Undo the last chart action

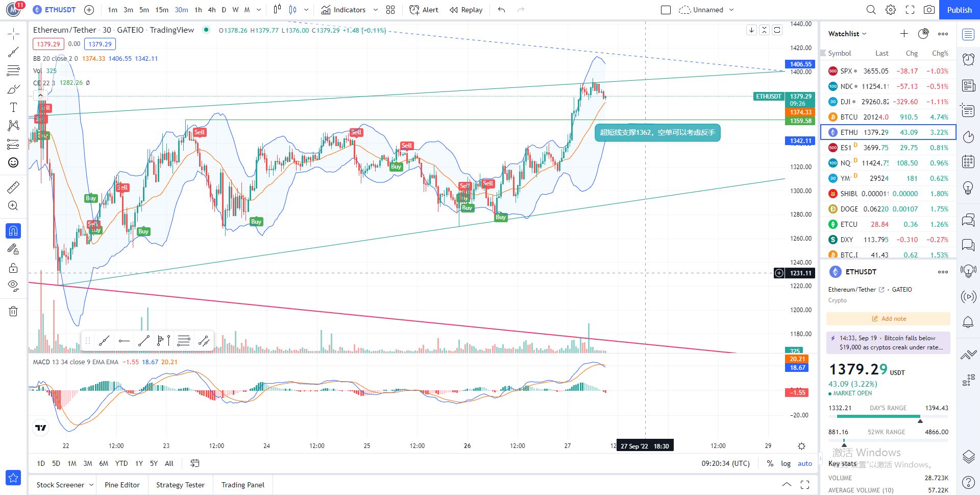tap(502, 10)
